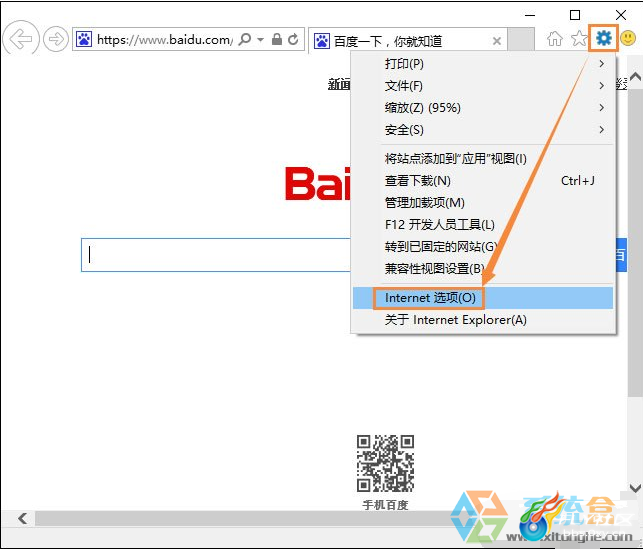Open the 缩放(Z) (95%) submenu
643x549 pixels.
pos(483,108)
